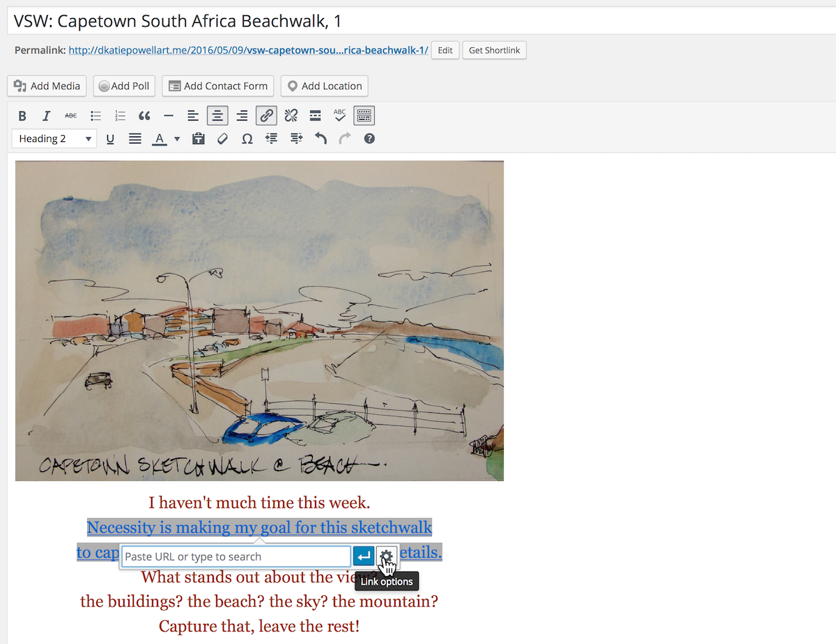This screenshot has width=836, height=644.
Task: Undo the last edit
Action: coord(320,139)
